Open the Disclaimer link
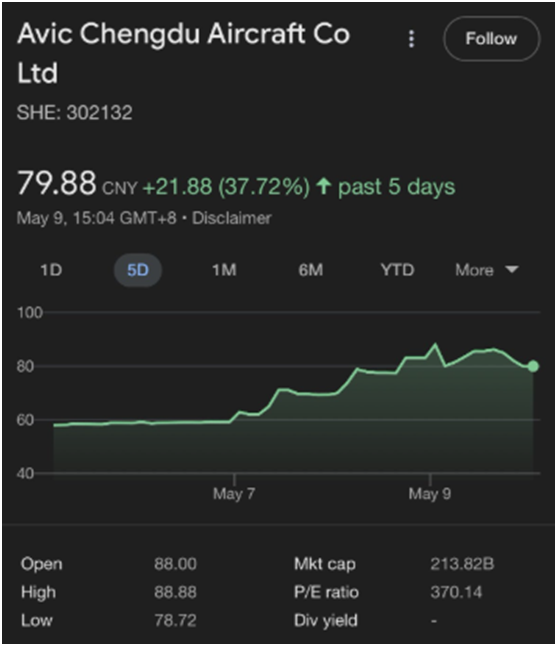557x646 pixels. pos(232,218)
